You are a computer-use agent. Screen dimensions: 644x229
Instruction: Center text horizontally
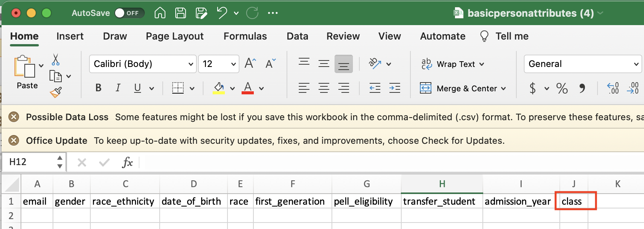click(324, 88)
